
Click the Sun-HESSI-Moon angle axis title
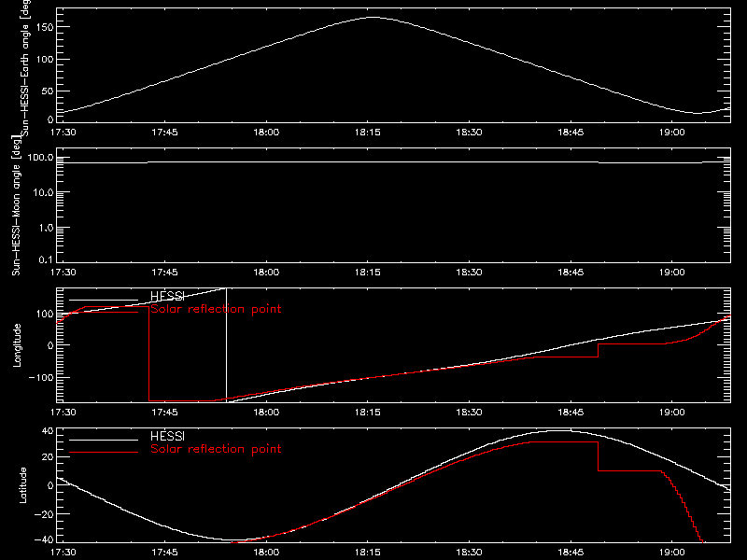point(16,205)
